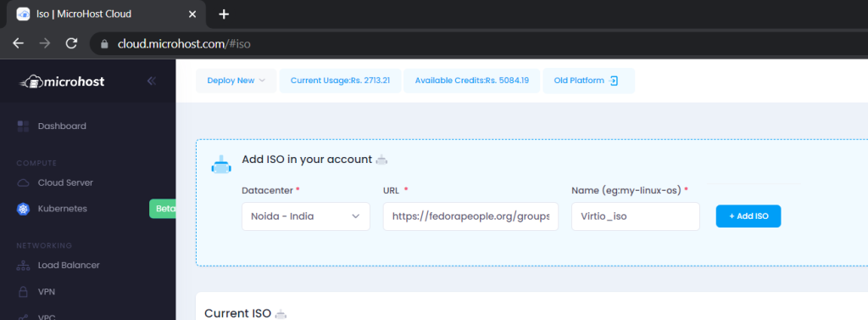Screen dimensions: 868x320
Task: Click the microhost logo
Action: pyautogui.click(x=61, y=82)
